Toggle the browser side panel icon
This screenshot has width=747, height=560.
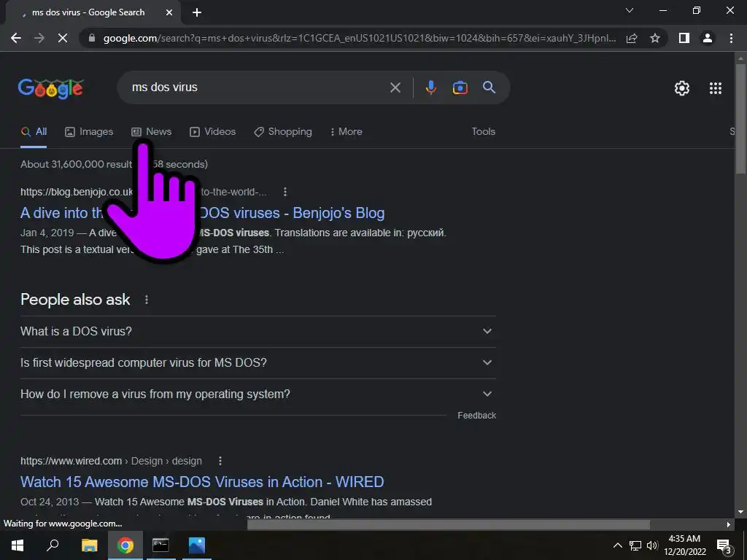[684, 38]
